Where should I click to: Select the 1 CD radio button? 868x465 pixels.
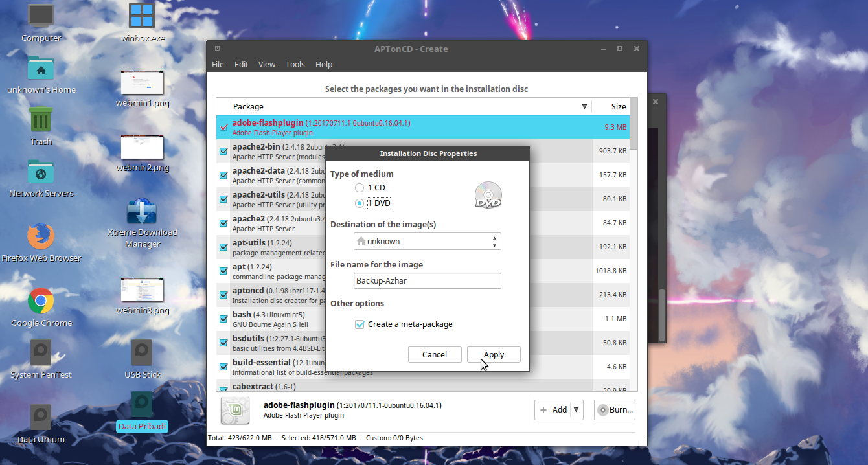pyautogui.click(x=360, y=187)
